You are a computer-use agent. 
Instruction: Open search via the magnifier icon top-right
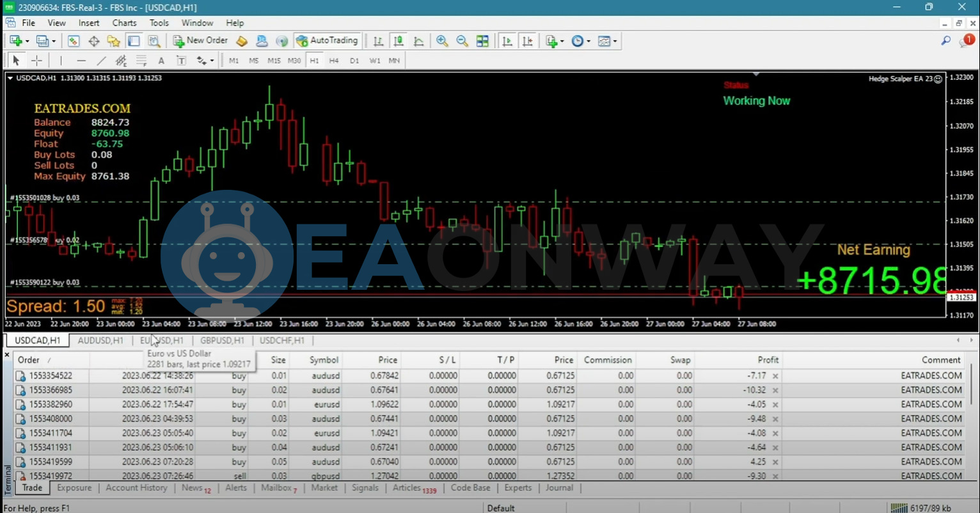[x=945, y=41]
